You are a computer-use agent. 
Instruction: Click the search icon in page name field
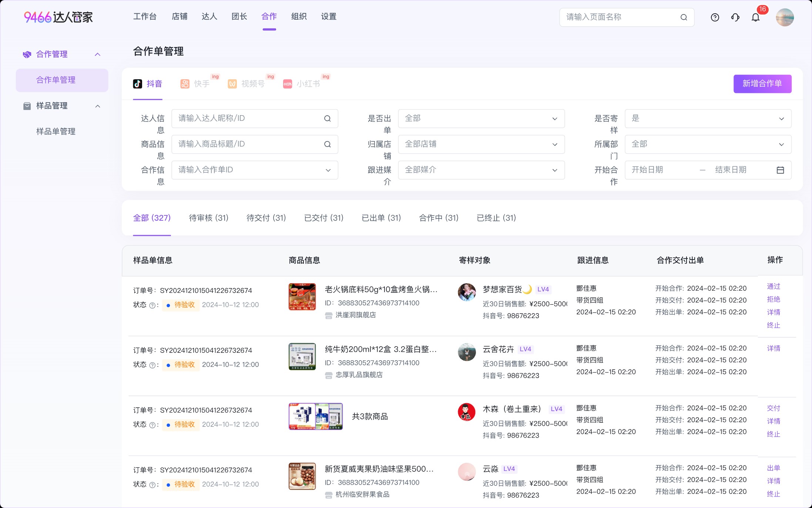[684, 17]
